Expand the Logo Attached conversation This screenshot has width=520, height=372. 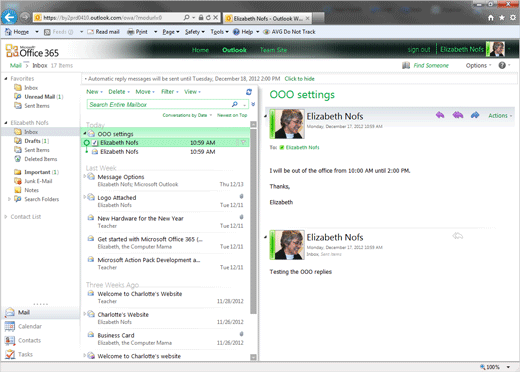[x=85, y=197]
